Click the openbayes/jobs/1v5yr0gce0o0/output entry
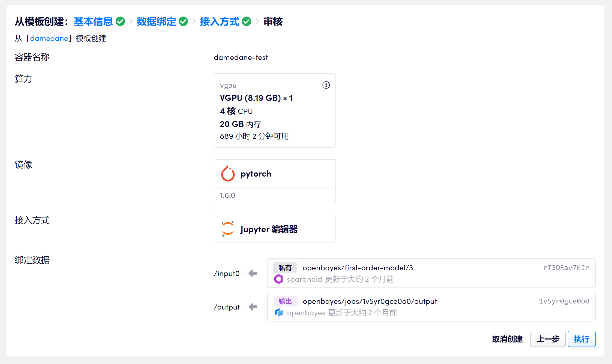Image resolution: width=612 pixels, height=364 pixels. [x=370, y=301]
